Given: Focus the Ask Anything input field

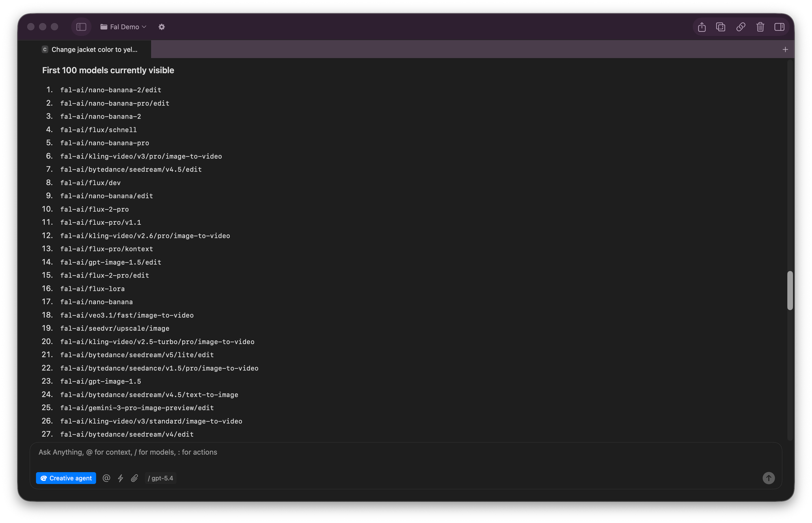Looking at the screenshot, I should (x=406, y=452).
